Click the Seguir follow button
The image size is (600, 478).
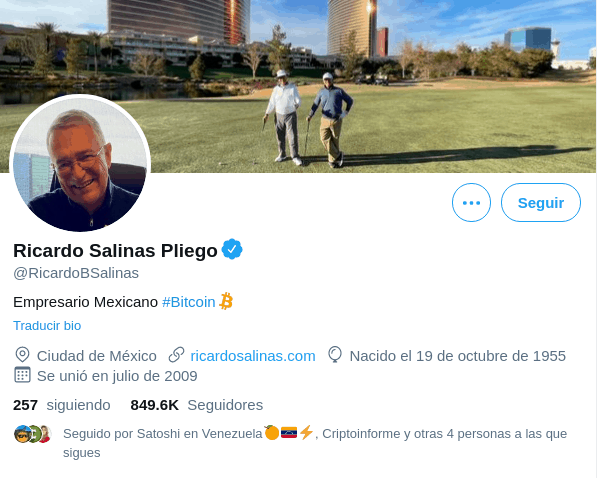tap(540, 202)
